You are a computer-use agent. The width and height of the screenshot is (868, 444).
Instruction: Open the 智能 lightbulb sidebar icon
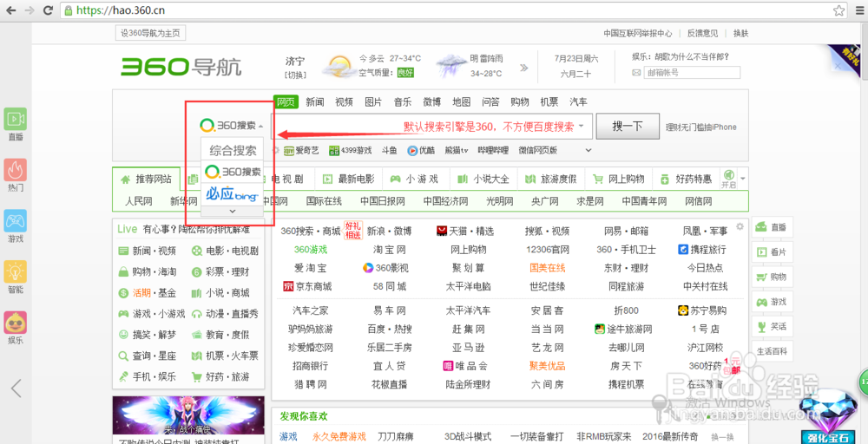click(16, 271)
